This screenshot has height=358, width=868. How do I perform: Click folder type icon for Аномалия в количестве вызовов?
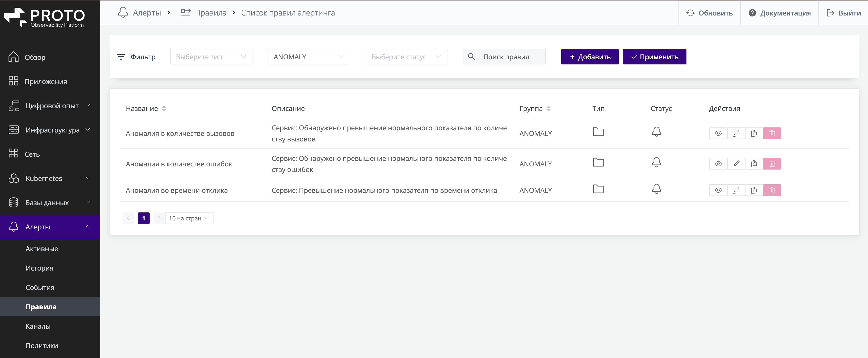[x=598, y=132]
